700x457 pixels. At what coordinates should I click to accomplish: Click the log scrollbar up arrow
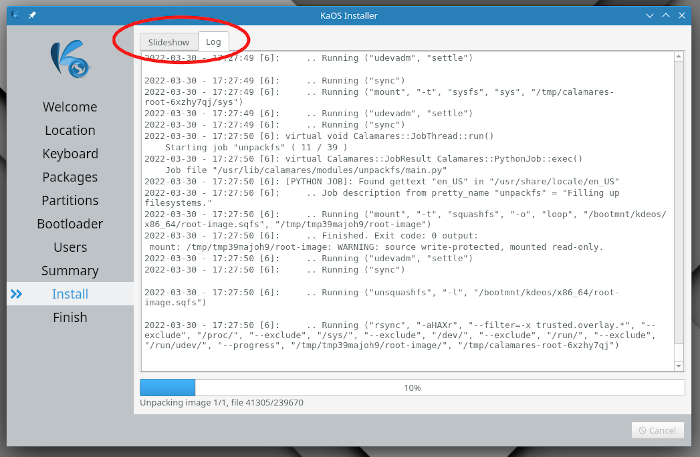click(679, 57)
